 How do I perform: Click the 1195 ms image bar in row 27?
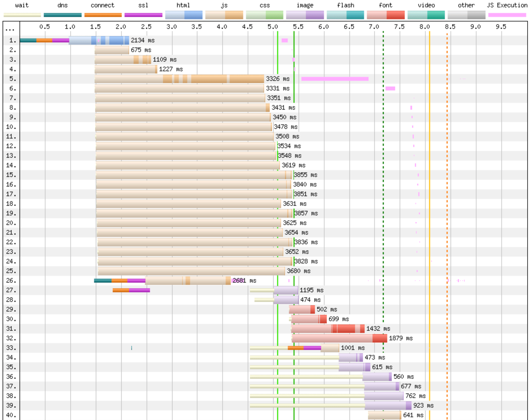[286, 290]
